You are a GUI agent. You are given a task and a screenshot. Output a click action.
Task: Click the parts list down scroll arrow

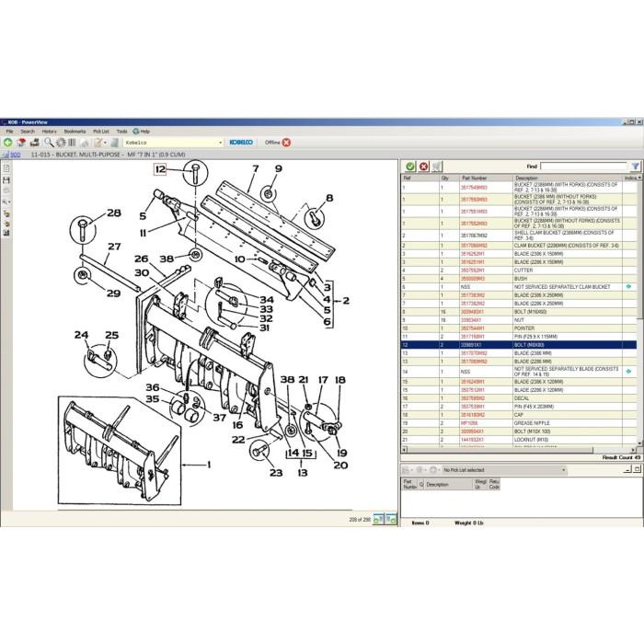639,443
